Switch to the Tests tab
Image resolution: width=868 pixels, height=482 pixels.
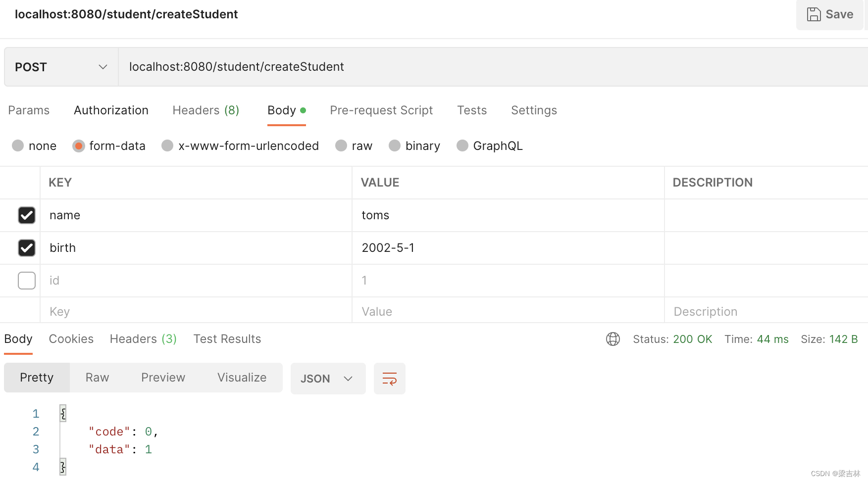(x=472, y=110)
